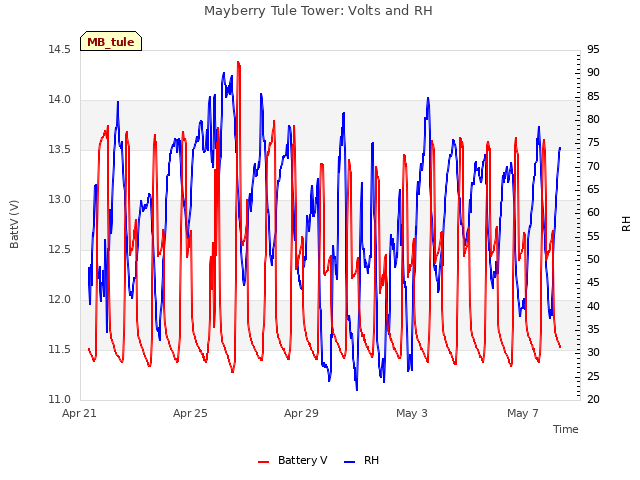This screenshot has height=480, width=640.
Task: Click the highest red Battery V peak near 14.4
Action: click(x=238, y=62)
